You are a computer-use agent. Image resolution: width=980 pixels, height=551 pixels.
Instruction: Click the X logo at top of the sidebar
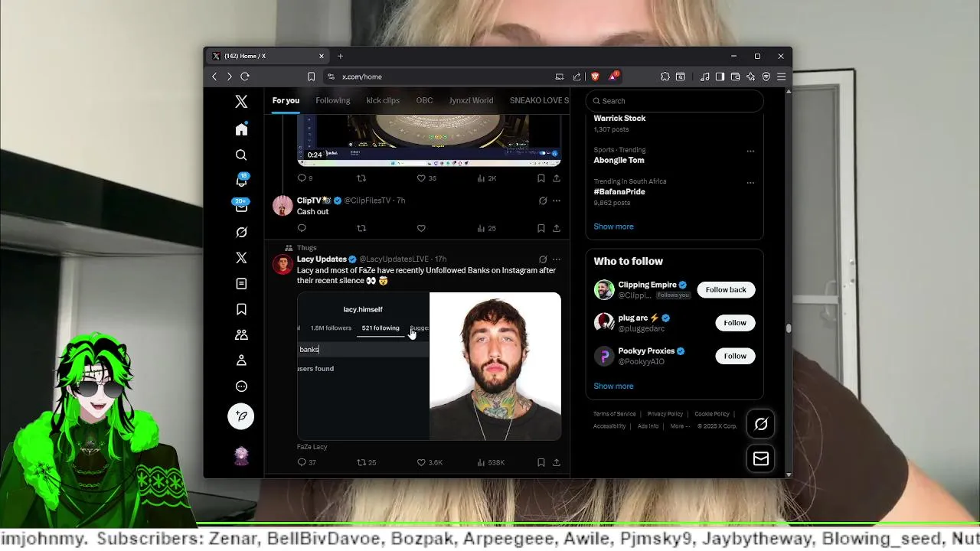point(241,102)
